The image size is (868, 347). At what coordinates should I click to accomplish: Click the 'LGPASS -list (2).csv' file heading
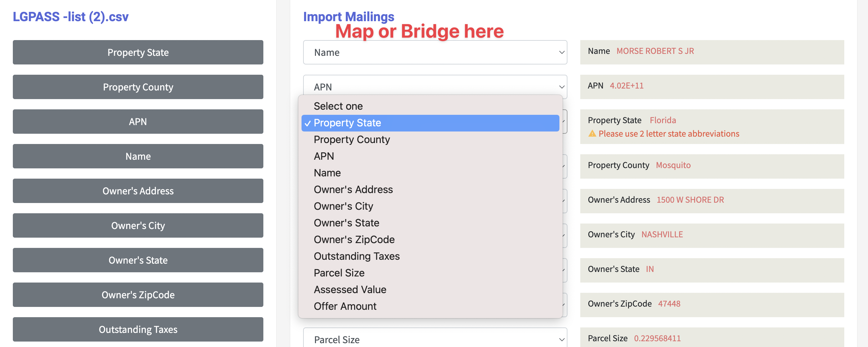(71, 17)
